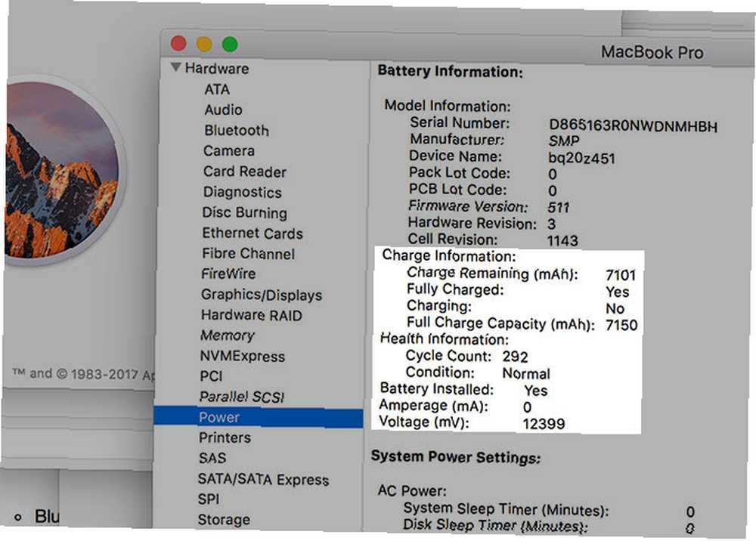Select Memory in the sidebar
Screen dimensions: 756x541
coord(227,335)
